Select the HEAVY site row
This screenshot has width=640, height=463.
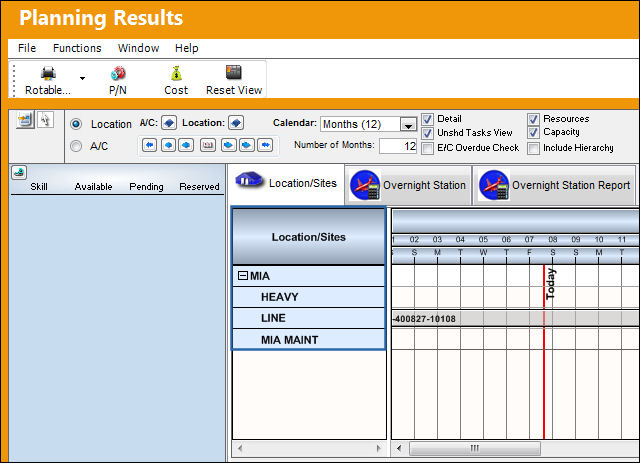309,297
